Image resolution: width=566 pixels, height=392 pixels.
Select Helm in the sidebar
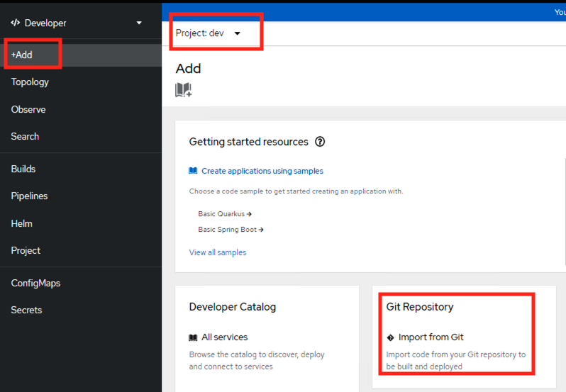click(22, 223)
